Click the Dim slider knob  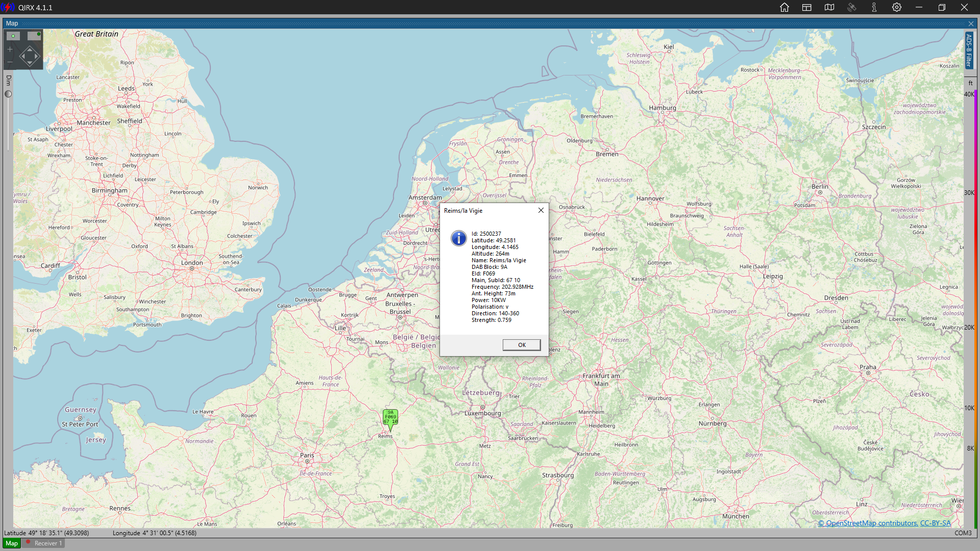coord(8,94)
